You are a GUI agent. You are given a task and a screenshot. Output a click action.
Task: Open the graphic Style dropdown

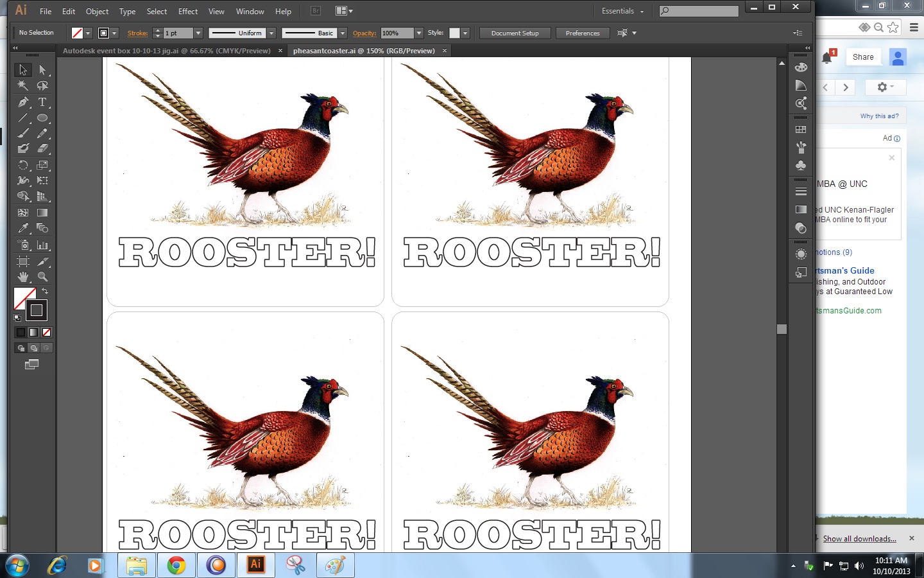pos(465,33)
